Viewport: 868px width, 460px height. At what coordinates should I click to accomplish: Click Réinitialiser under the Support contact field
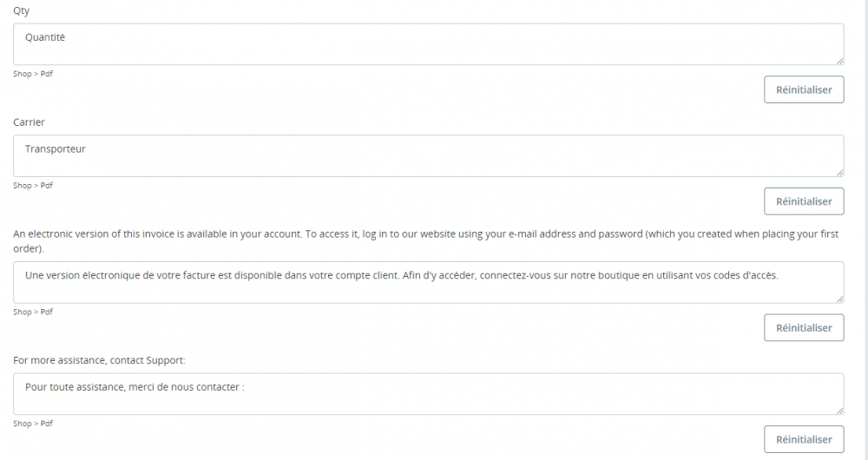point(804,439)
